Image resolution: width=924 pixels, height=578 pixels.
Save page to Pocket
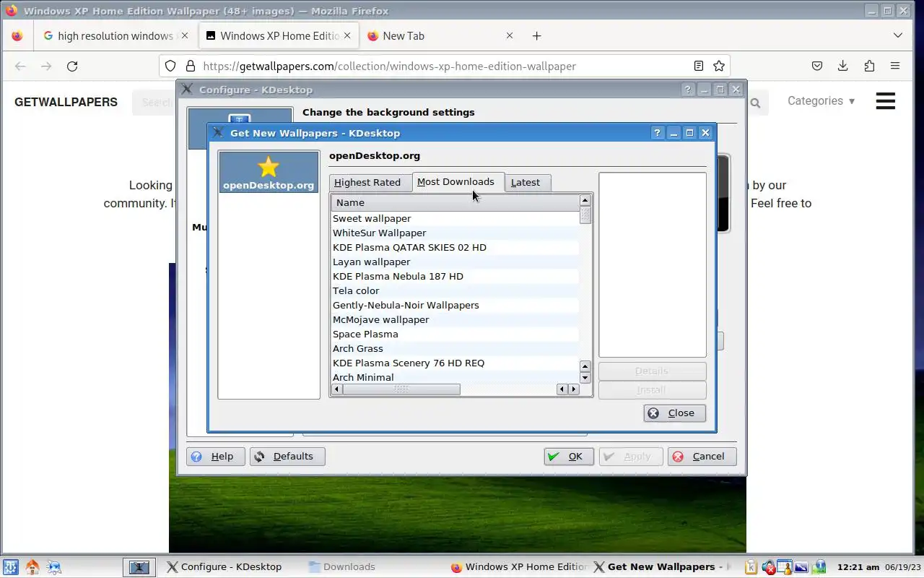[x=817, y=66]
